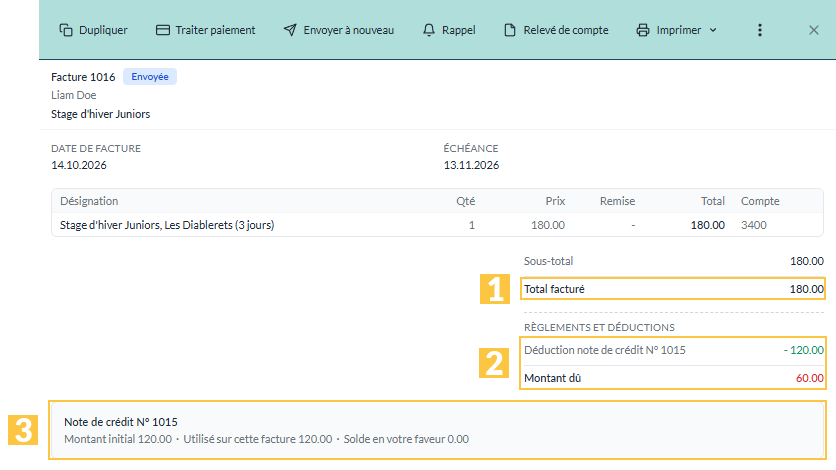The height and width of the screenshot is (470, 836).
Task: Click the account cell 3400
Action: [754, 225]
